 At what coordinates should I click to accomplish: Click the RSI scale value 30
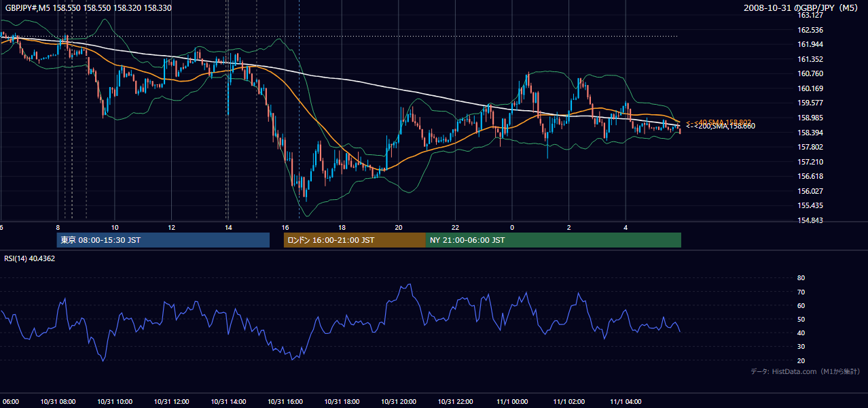tap(801, 347)
